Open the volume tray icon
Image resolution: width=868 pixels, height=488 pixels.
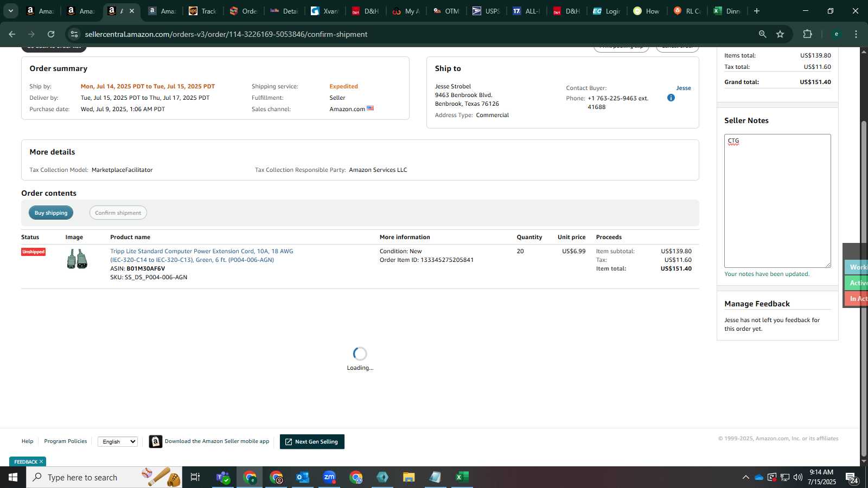(x=798, y=477)
